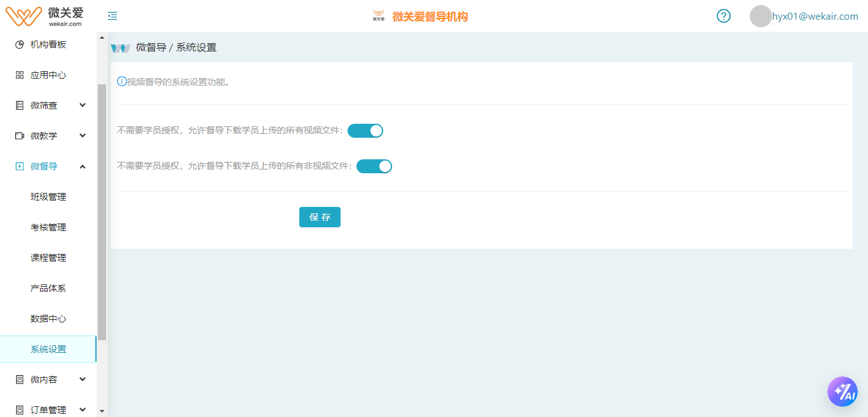Expand the 微教学 submenu arrow
This screenshot has width=868, height=417.
pyautogui.click(x=83, y=136)
